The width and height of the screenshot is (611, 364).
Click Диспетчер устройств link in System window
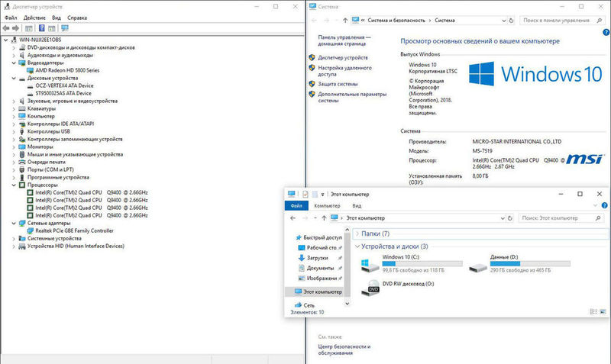(x=342, y=58)
